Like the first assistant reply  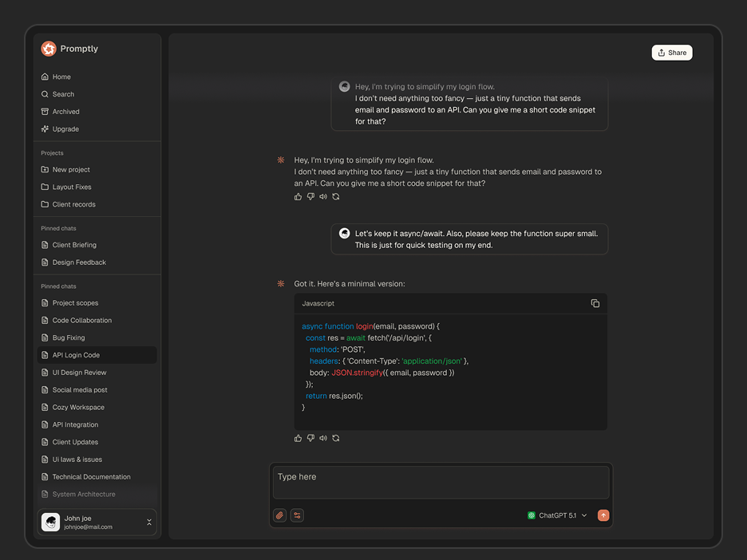point(298,197)
